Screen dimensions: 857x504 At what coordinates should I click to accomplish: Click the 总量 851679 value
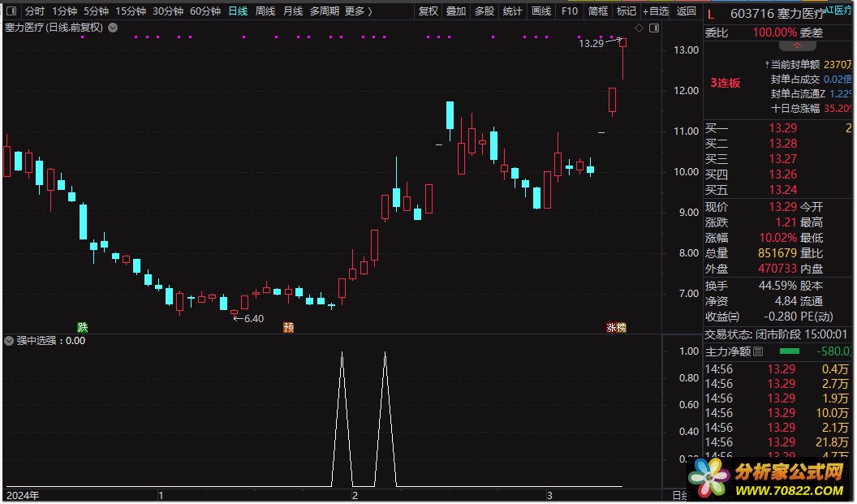click(777, 253)
